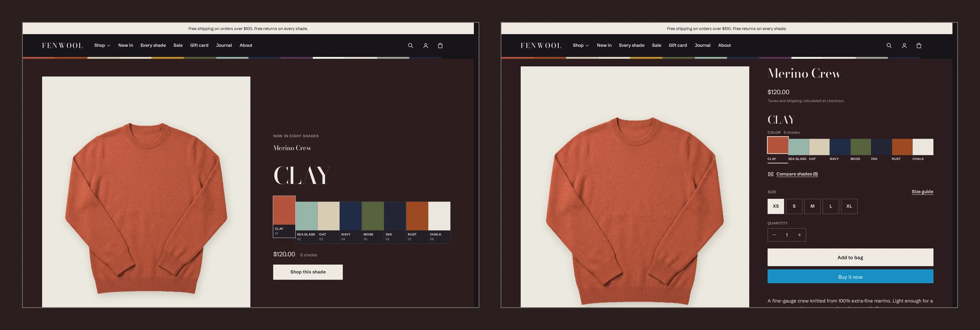Click blue Buy it now button
Screen dimensions: 980x330
pos(850,277)
